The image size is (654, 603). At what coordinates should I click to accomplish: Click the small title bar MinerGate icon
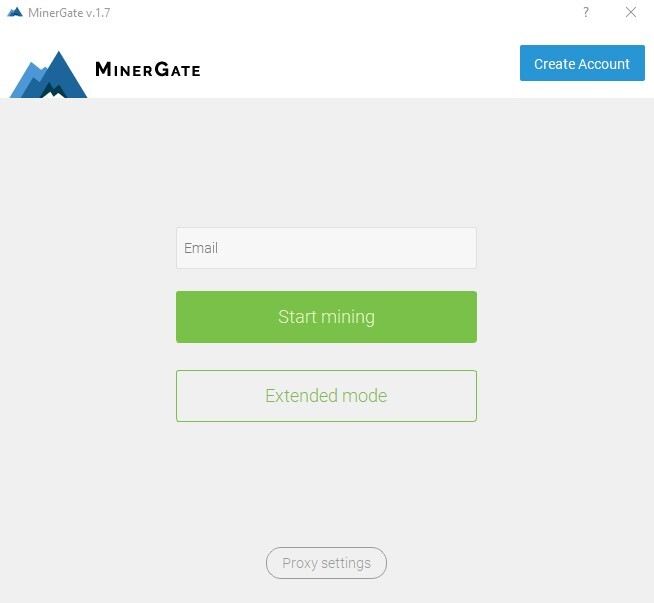coord(15,12)
